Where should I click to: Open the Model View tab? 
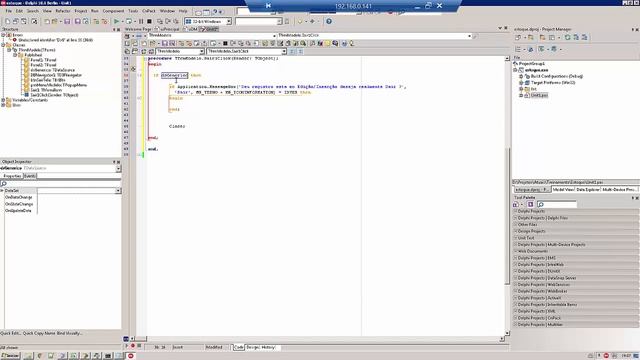[x=563, y=190]
